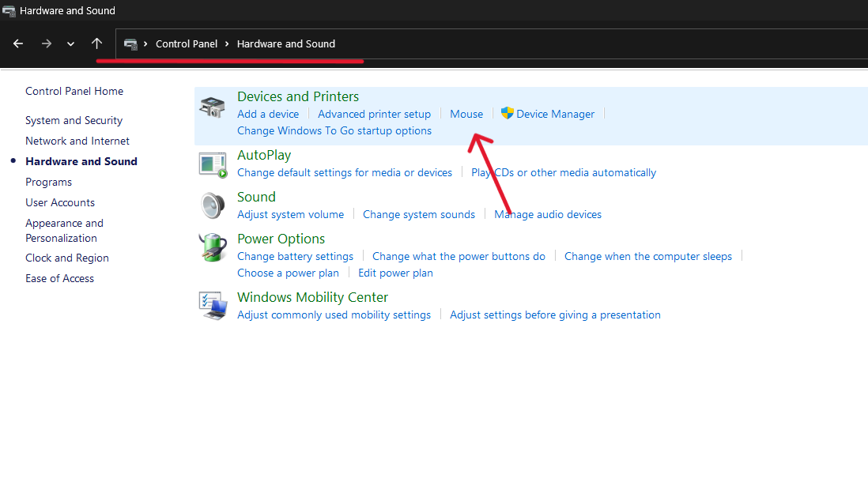The height and width of the screenshot is (486, 868).
Task: Navigate up one level with up arrow
Action: pos(96,43)
